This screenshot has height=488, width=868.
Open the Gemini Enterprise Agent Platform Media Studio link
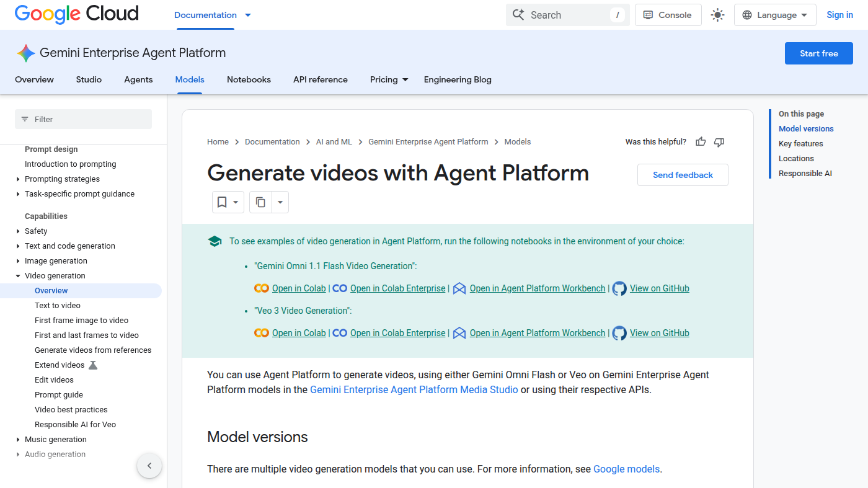point(414,390)
